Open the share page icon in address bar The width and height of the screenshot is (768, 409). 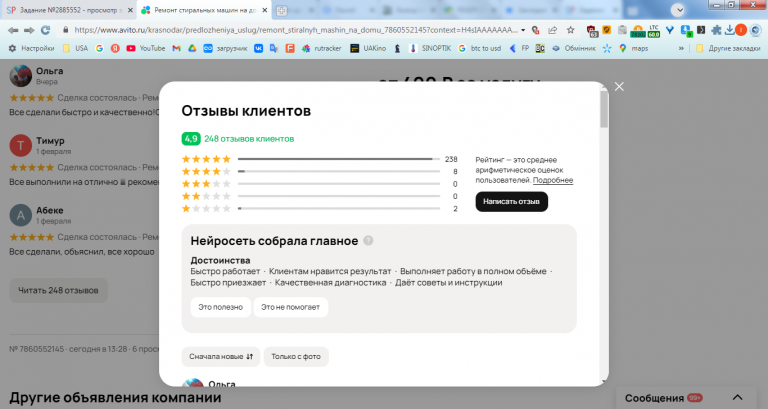552,30
